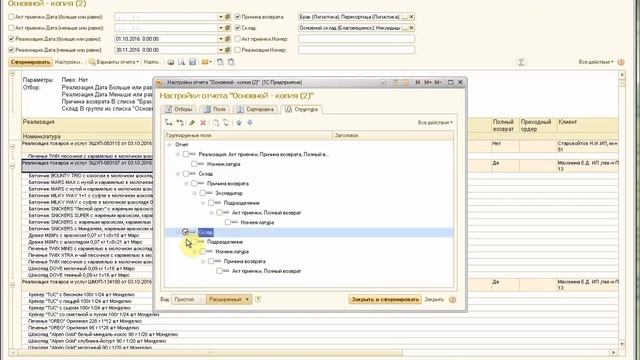Click group-fields icon with curved arrow
Image resolution: width=640 pixels, height=360 pixels.
pos(180,122)
